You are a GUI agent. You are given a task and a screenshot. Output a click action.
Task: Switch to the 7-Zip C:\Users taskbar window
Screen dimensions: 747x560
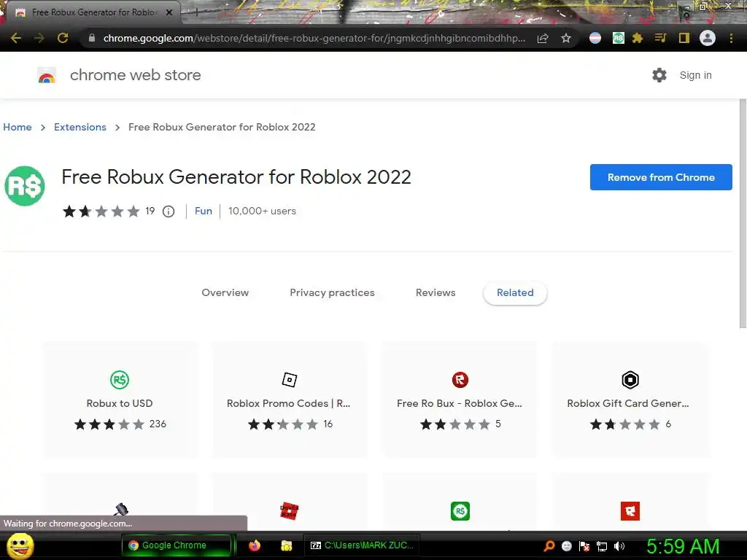tap(362, 545)
